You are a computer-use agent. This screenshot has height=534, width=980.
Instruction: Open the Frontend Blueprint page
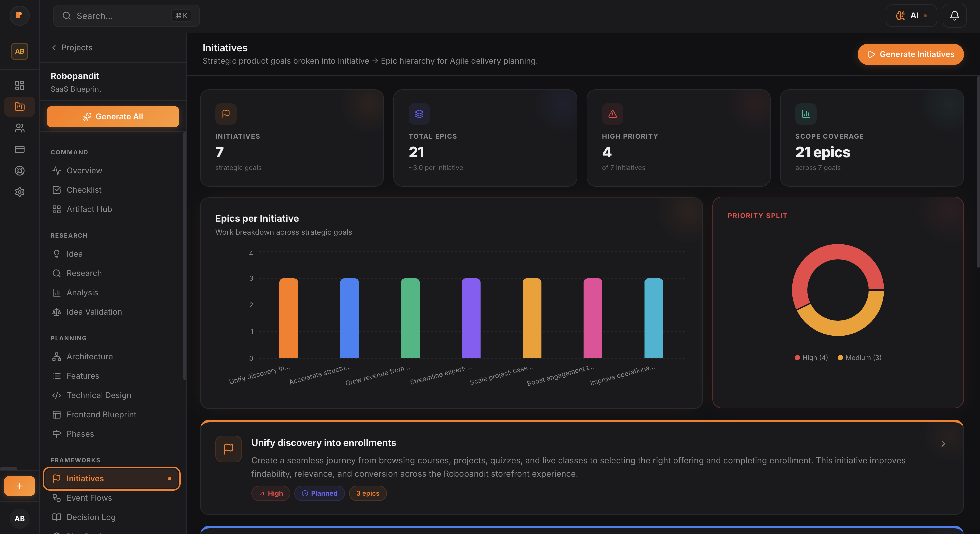(101, 414)
